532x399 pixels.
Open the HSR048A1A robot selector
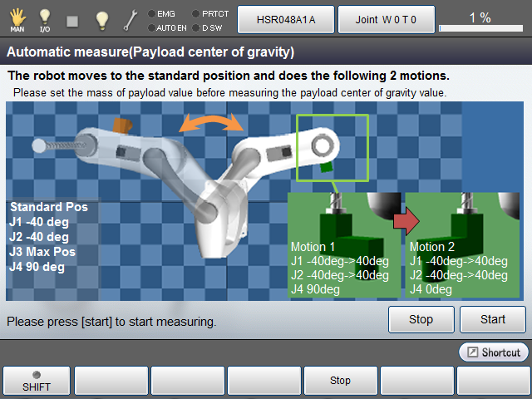click(x=285, y=18)
